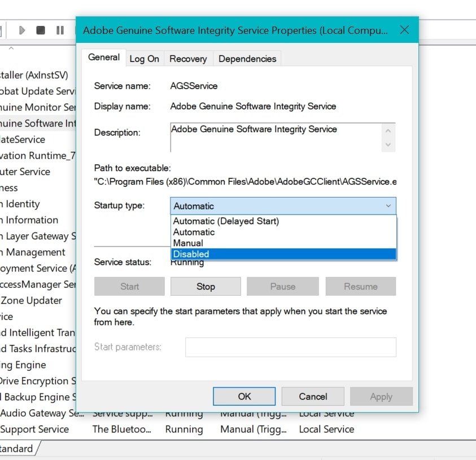
Task: Click the Description scroll down arrow
Action: tap(388, 144)
